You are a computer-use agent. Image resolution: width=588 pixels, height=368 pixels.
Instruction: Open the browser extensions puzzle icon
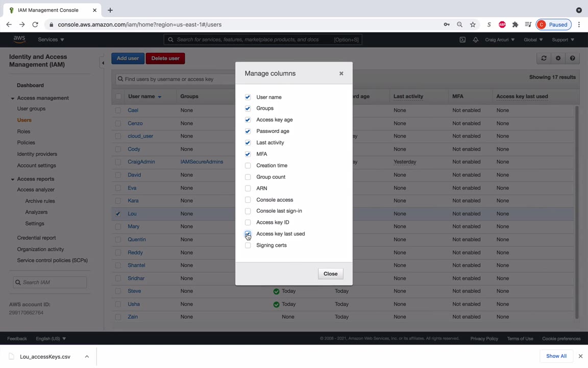515,25
